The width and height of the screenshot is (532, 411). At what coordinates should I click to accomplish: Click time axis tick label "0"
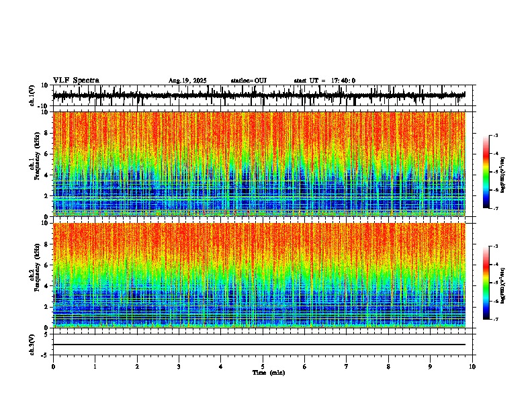click(x=53, y=367)
